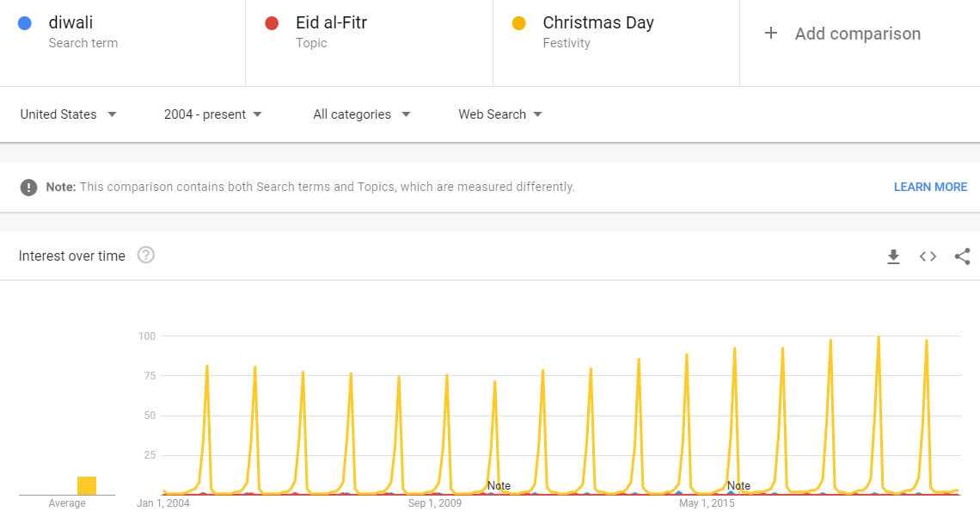Select the Eid al-Fitr topic term

(x=331, y=23)
